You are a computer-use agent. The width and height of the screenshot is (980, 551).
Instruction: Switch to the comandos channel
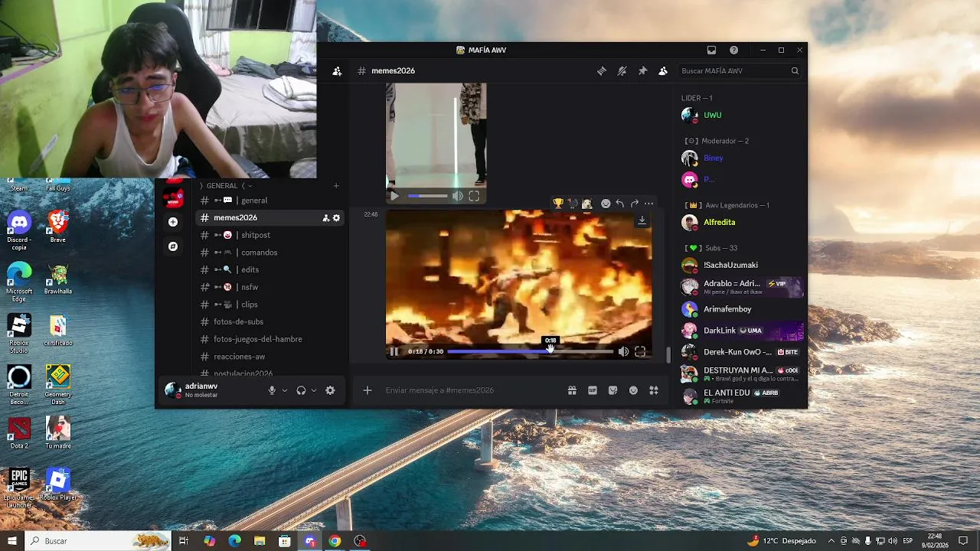pos(269,253)
